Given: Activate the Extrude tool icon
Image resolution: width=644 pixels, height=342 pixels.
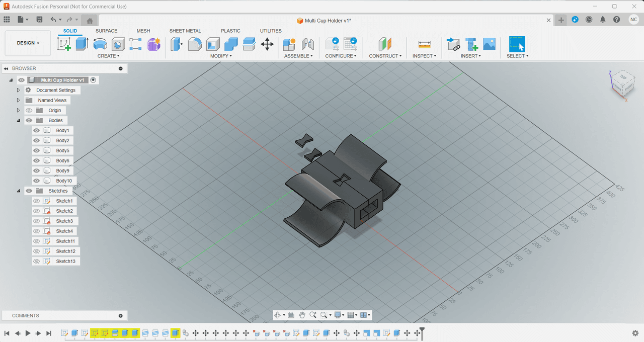Looking at the screenshot, I should [82, 44].
